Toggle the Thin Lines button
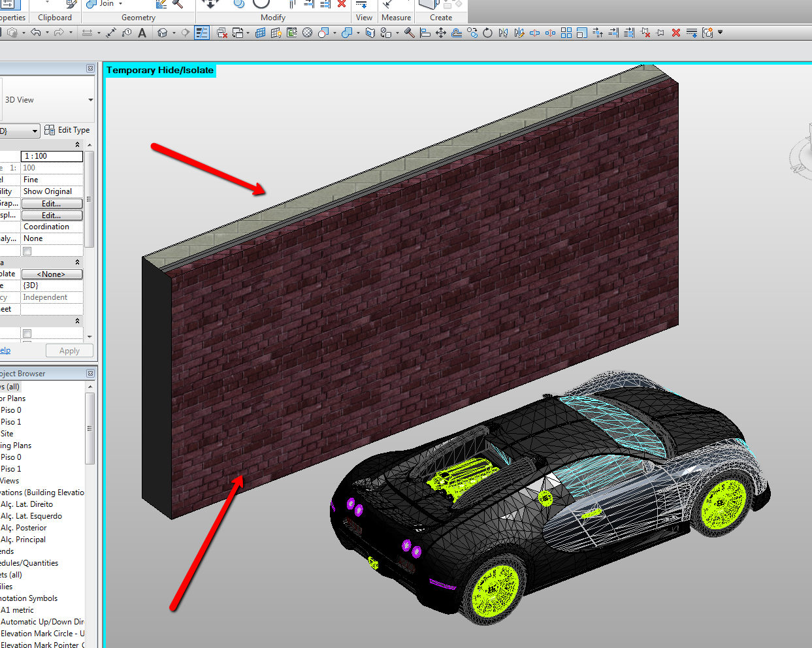812x648 pixels. click(202, 33)
